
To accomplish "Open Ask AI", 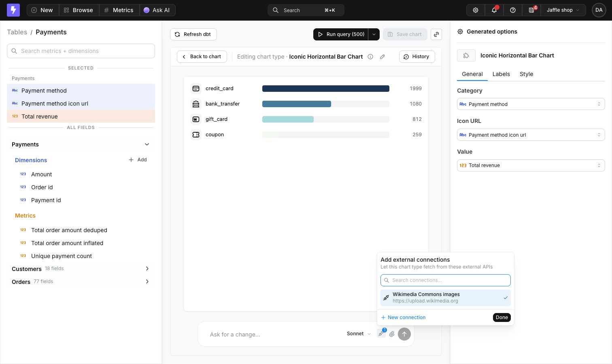I will pos(157,10).
